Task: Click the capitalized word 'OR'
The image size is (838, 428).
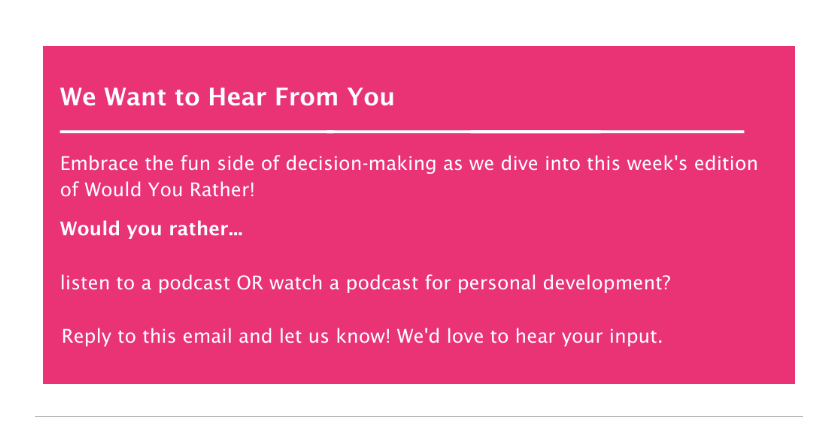Action: [x=250, y=283]
